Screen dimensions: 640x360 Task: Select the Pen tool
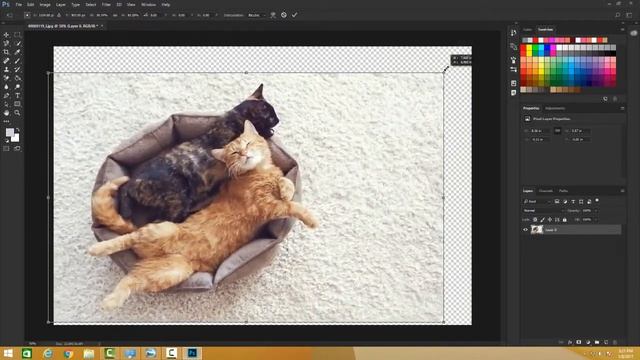point(6,96)
